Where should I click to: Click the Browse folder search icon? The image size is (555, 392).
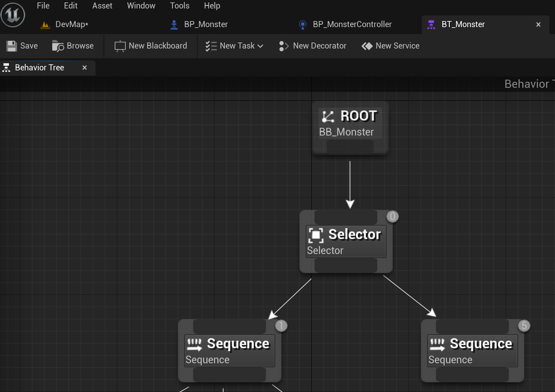click(x=58, y=46)
